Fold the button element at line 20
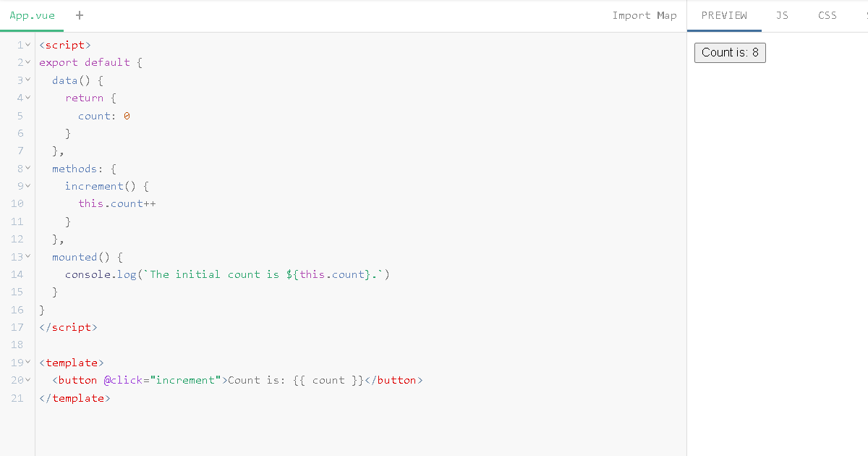 [x=28, y=380]
